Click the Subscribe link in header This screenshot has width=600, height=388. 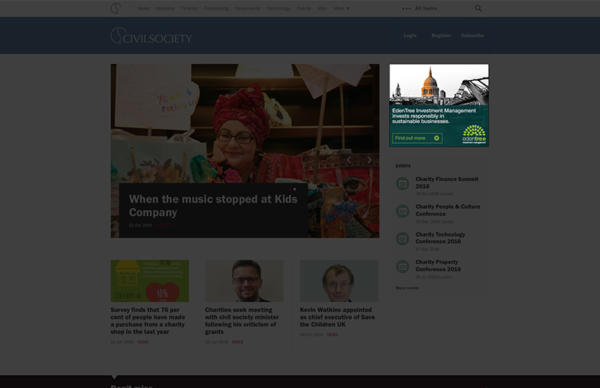pos(473,36)
